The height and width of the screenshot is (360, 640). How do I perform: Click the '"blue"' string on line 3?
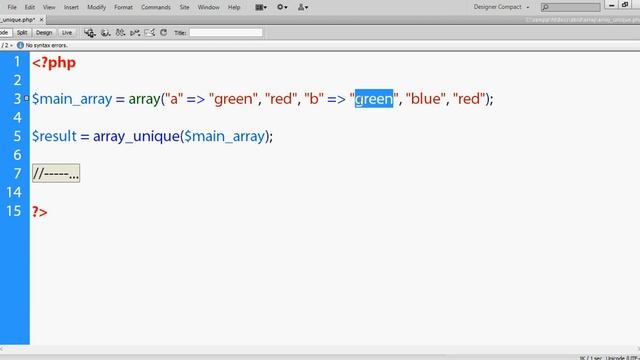coord(425,99)
